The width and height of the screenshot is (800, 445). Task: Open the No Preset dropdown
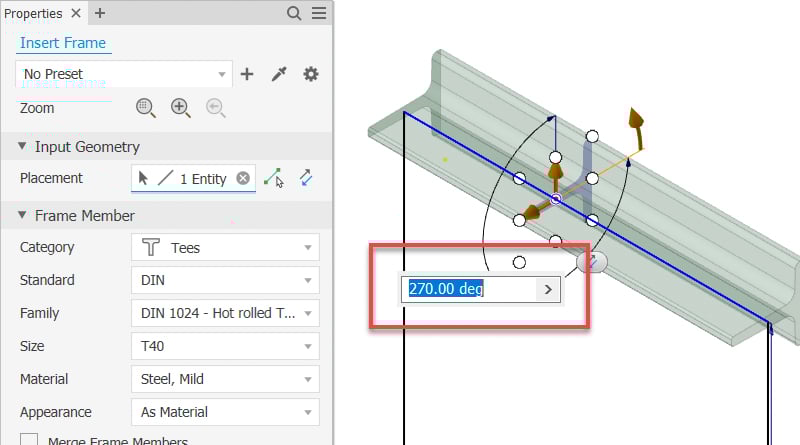(124, 74)
